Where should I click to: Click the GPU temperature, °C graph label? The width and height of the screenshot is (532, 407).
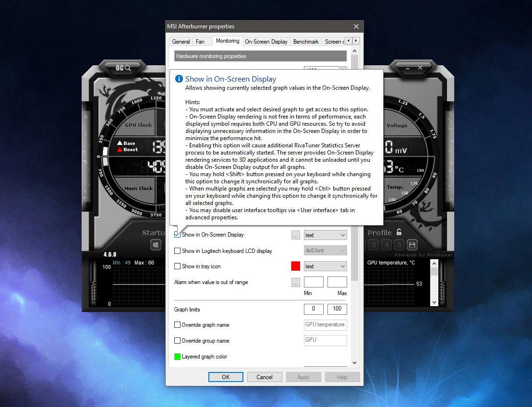[391, 263]
